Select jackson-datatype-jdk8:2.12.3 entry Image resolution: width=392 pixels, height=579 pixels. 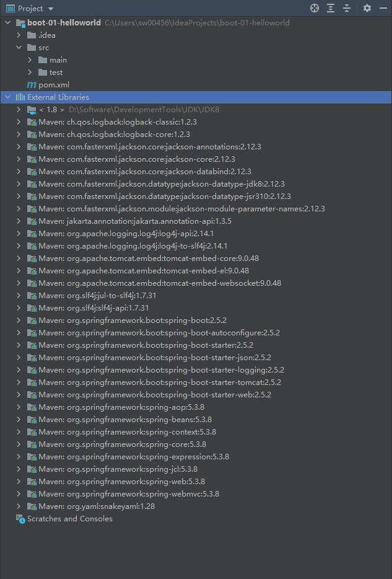point(162,184)
